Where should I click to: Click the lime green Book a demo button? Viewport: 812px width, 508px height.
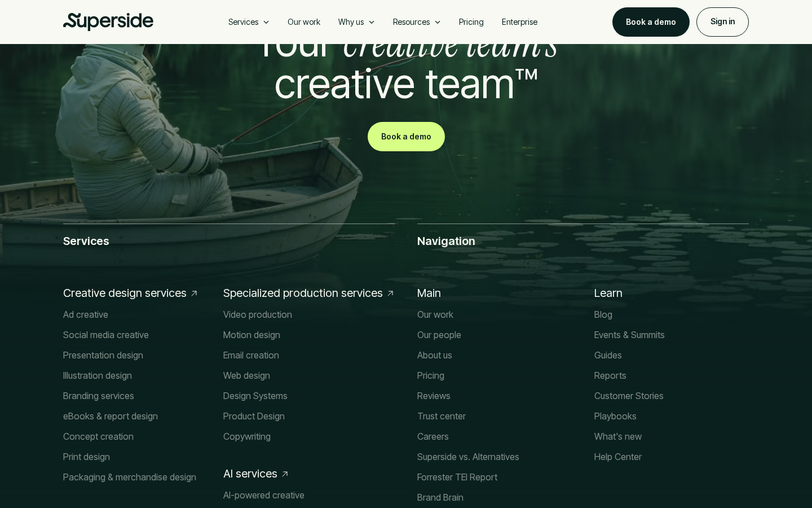point(406,137)
